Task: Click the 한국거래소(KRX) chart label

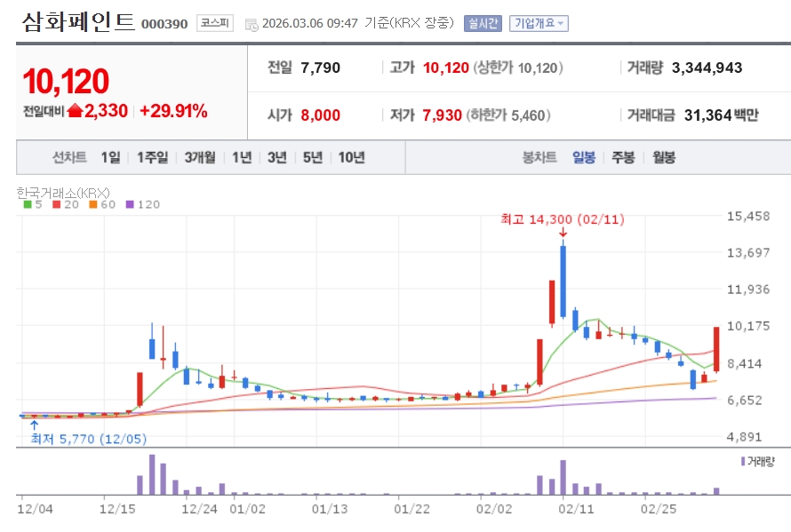Action: pyautogui.click(x=62, y=193)
